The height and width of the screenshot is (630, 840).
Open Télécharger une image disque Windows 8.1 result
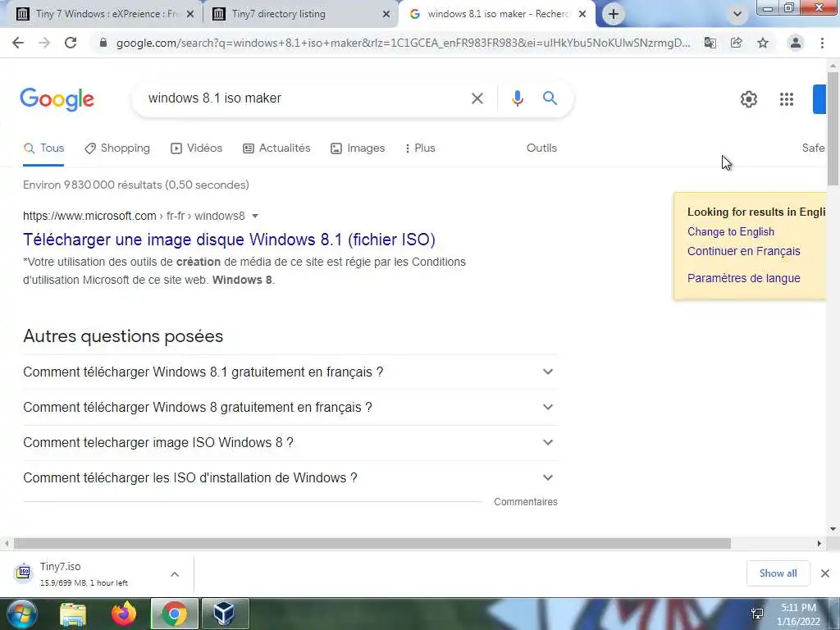[x=229, y=240]
